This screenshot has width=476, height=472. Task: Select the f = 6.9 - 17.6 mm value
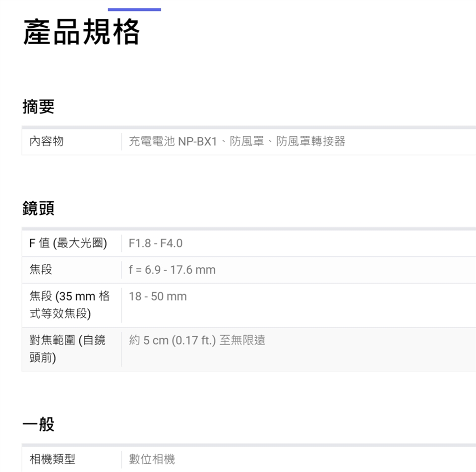point(172,270)
